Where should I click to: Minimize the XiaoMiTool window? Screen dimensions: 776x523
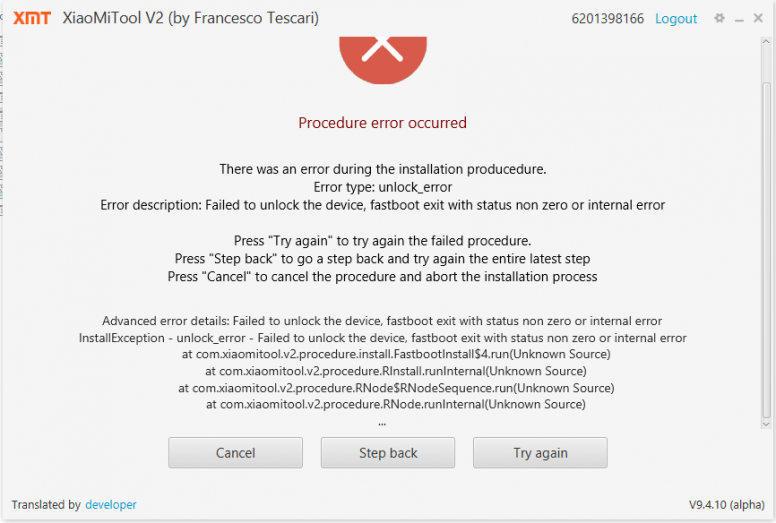(739, 20)
